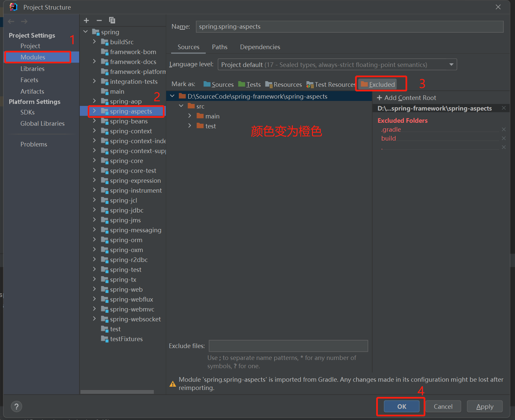Image resolution: width=515 pixels, height=420 pixels.
Task: Click the Exclude files input field
Action: coord(288,346)
